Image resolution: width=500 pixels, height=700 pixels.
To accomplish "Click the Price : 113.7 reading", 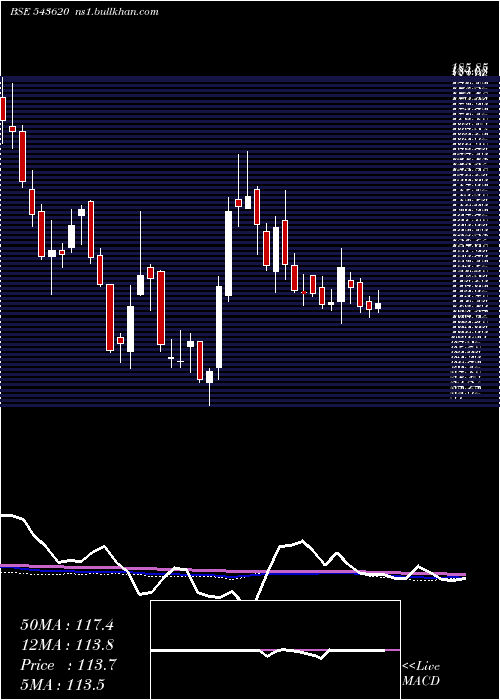I will point(68,665).
